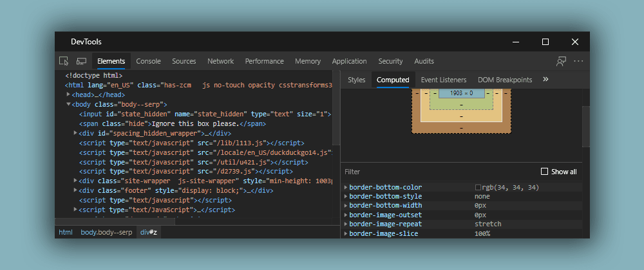Image resolution: width=644 pixels, height=270 pixels.
Task: Open the Console tab
Action: pos(148,61)
